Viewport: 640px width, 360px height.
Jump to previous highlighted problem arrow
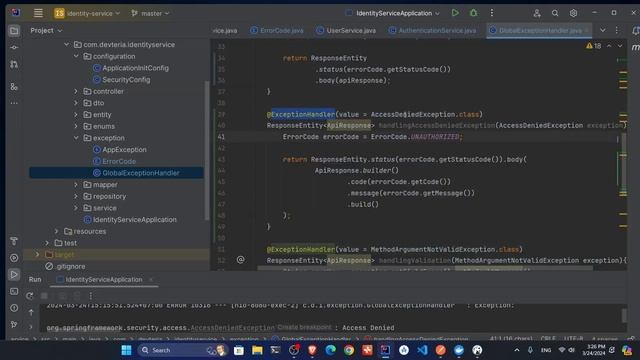point(609,46)
